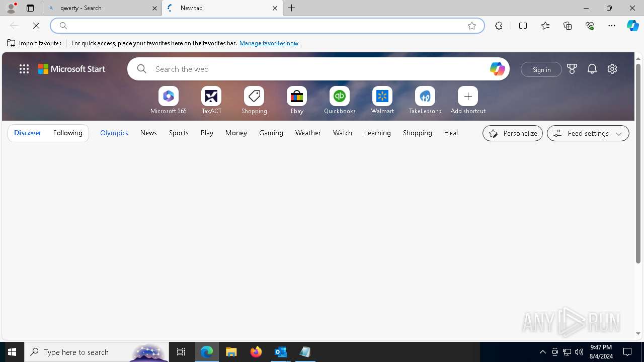644x362 pixels.
Task: Open Quickbooks shortcut
Action: click(x=340, y=101)
